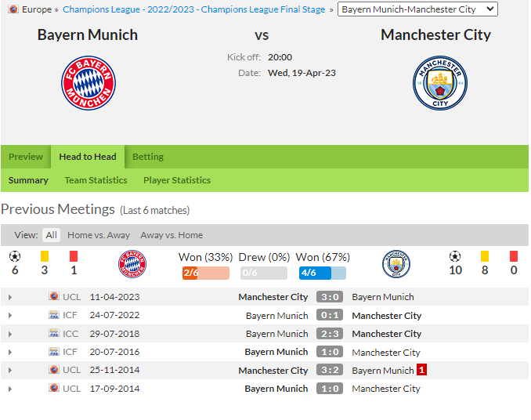Image resolution: width=531 pixels, height=420 pixels.
Task: Select the All view filter
Action: click(51, 235)
